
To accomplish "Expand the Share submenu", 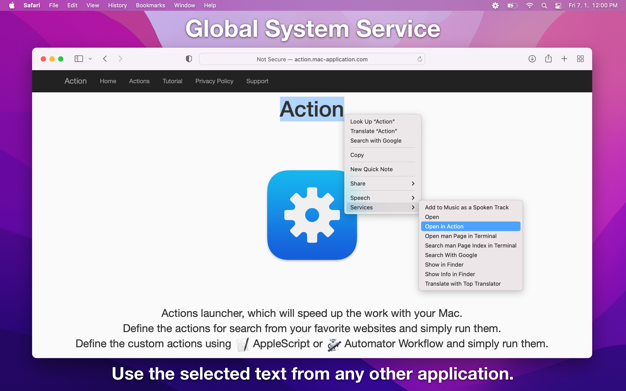I will (382, 184).
